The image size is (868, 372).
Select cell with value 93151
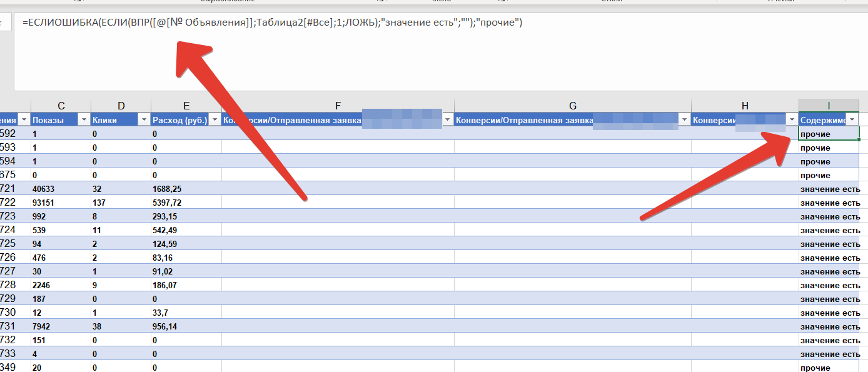[61, 203]
